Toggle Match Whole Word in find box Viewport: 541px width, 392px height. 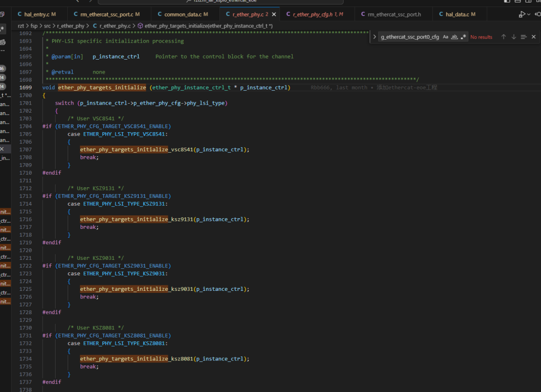coord(454,37)
